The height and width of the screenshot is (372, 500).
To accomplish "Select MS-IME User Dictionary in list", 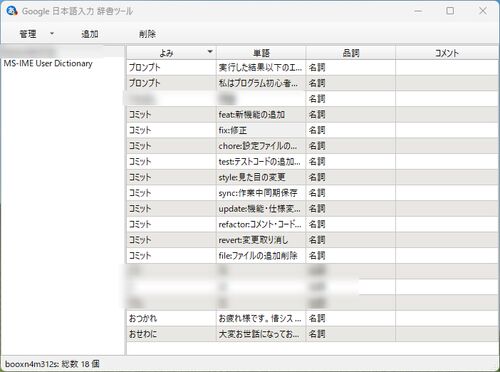I will click(x=48, y=63).
